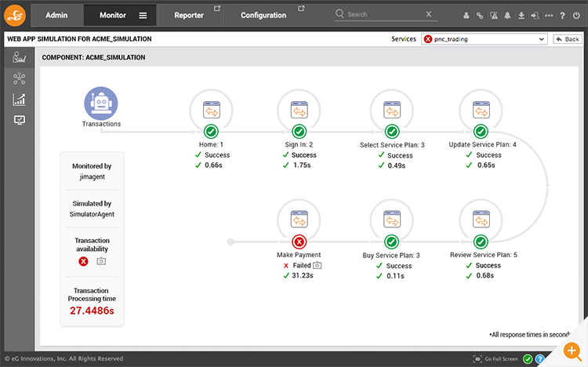Click the Update Service Plan: 4 label

click(483, 144)
